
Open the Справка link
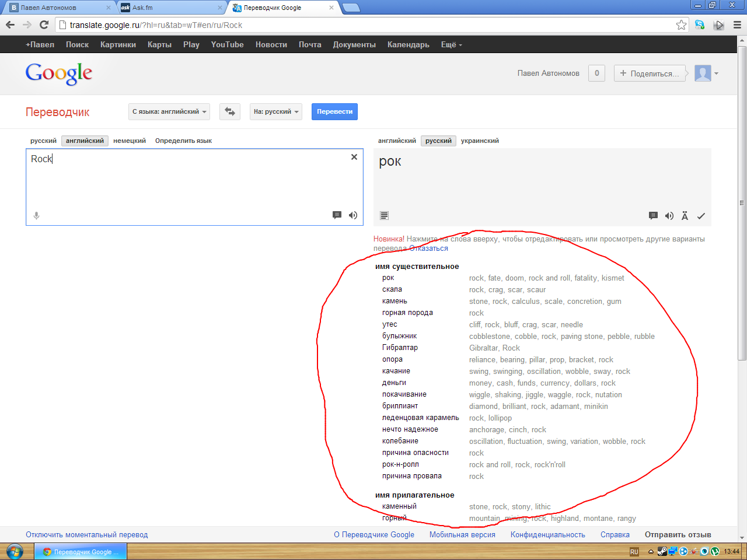tap(615, 534)
